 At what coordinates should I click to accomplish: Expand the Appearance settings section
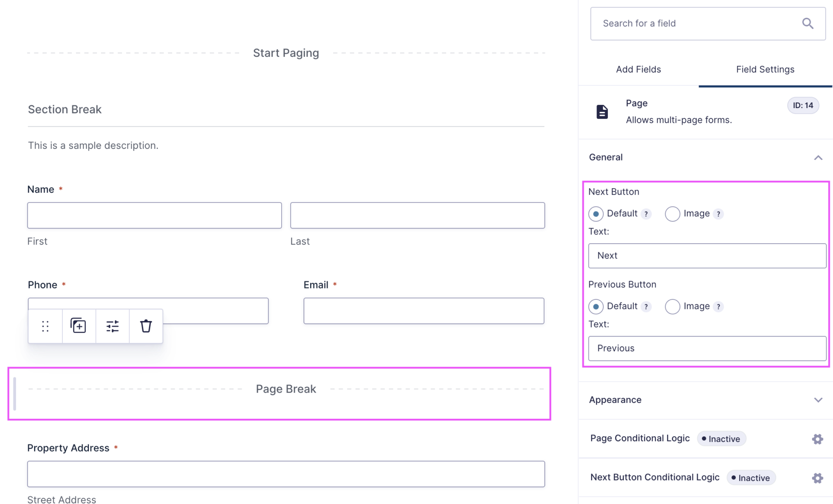click(x=818, y=400)
